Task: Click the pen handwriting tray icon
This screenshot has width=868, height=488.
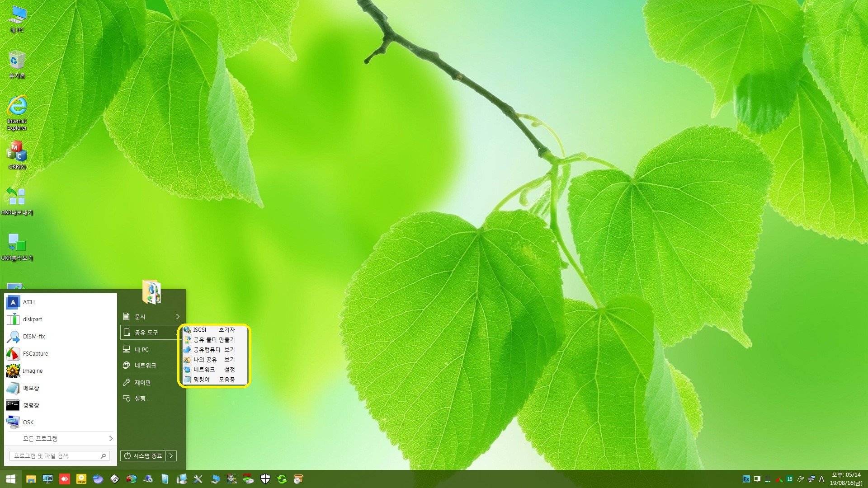Action: (x=801, y=479)
